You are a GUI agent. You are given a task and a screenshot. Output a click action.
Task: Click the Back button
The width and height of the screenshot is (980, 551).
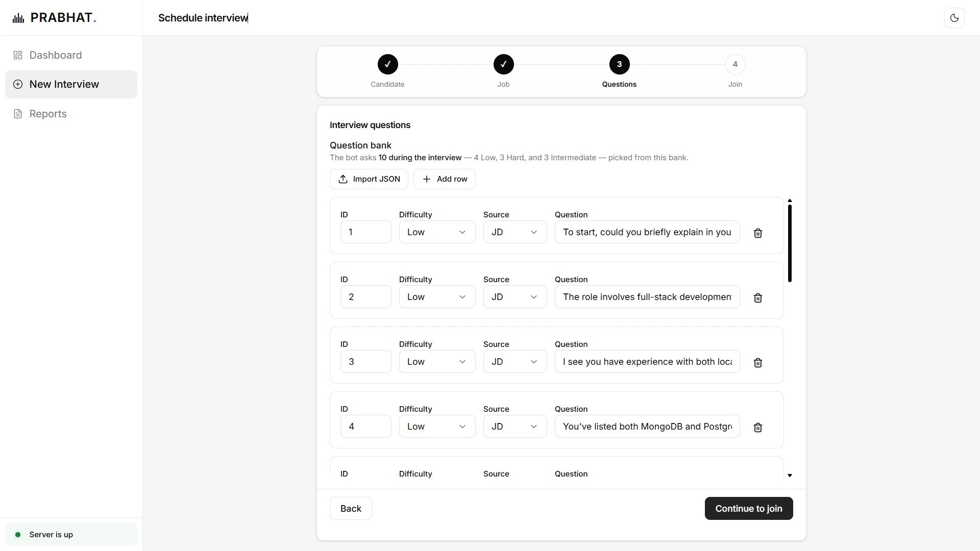pos(351,509)
